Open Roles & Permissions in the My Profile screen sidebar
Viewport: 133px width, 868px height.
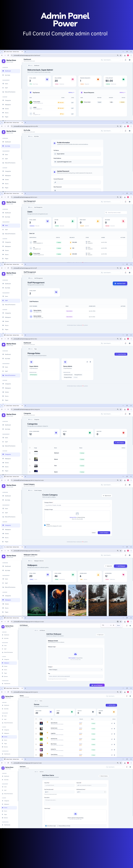(10, 163)
